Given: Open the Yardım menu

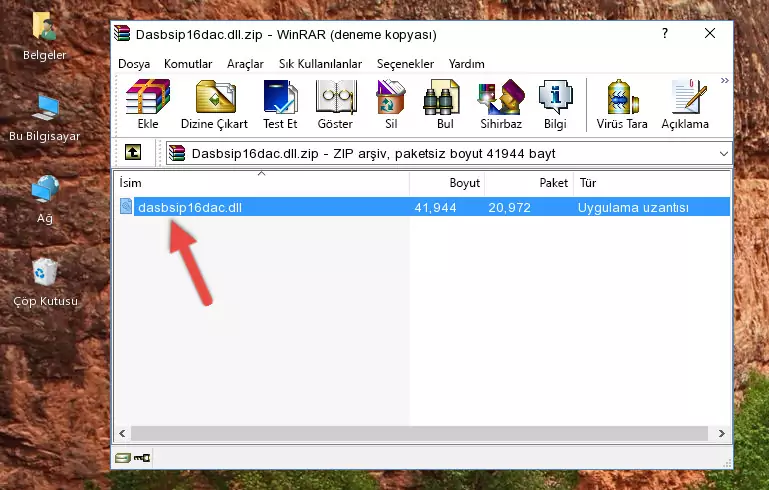Looking at the screenshot, I should [x=466, y=64].
